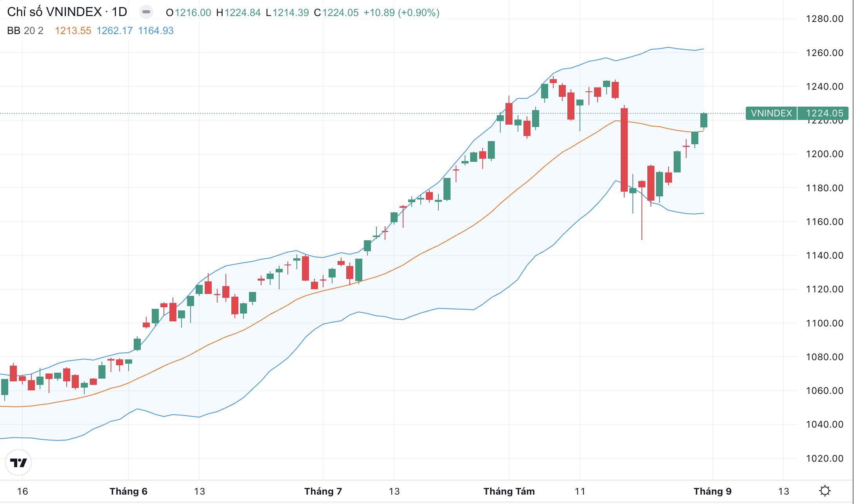Select the BB 20 2 indicator label
The height and width of the screenshot is (504, 854).
[x=25, y=31]
